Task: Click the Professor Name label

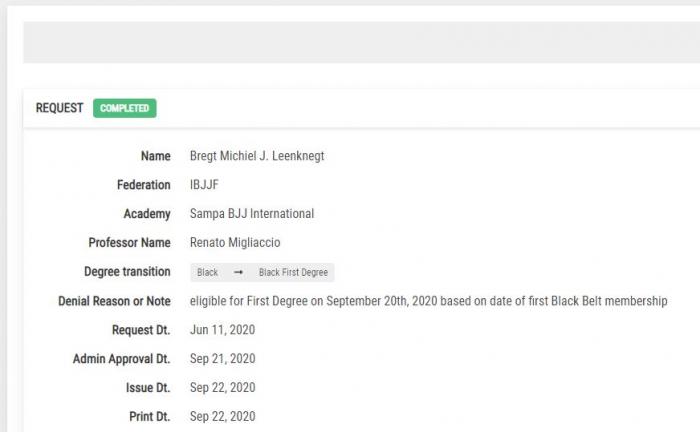Action: pyautogui.click(x=129, y=243)
